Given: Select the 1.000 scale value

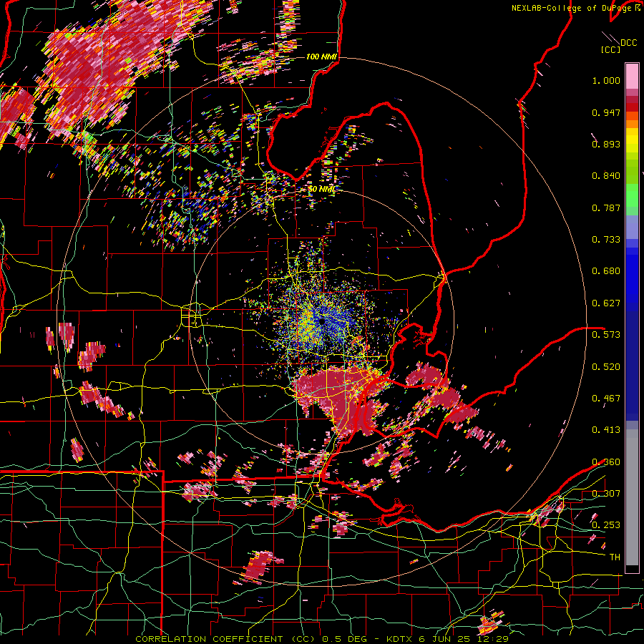Looking at the screenshot, I should (x=606, y=80).
